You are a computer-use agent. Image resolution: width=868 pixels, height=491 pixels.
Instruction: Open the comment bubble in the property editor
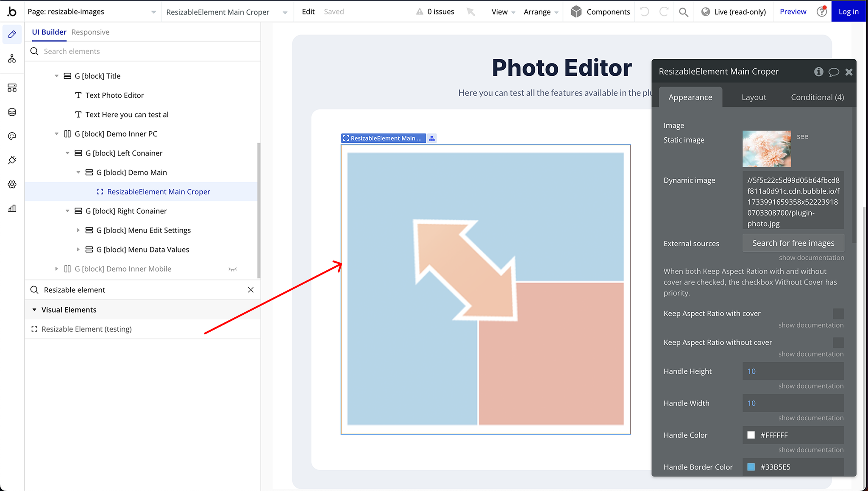point(834,72)
